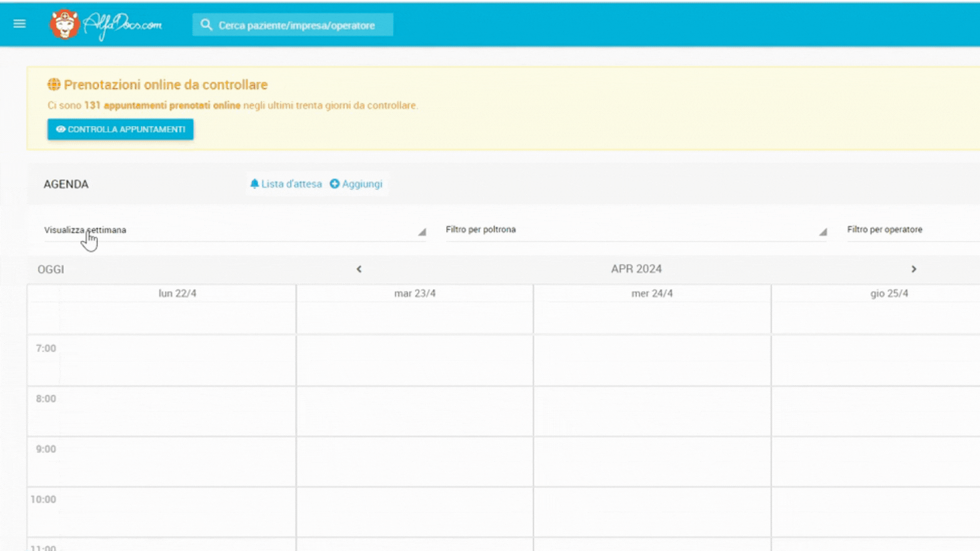This screenshot has width=980, height=551.
Task: Click the search magnifier icon
Action: click(206, 25)
